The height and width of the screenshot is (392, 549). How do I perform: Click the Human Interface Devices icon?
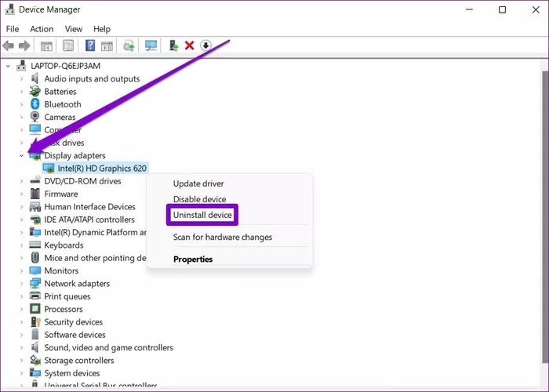(35, 206)
